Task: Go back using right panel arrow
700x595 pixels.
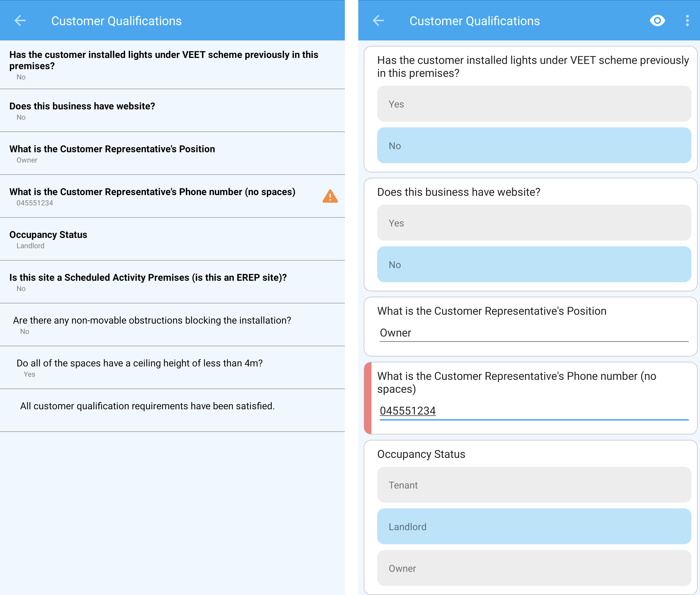Action: point(378,21)
